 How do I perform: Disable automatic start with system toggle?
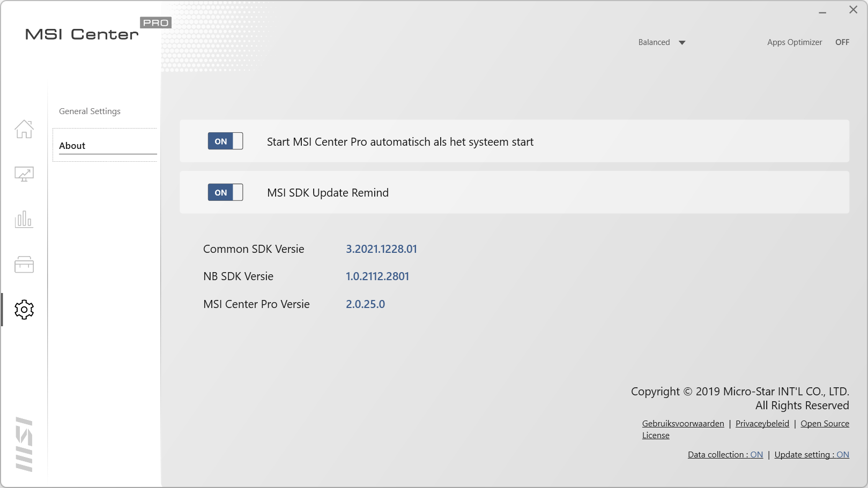[x=225, y=141]
